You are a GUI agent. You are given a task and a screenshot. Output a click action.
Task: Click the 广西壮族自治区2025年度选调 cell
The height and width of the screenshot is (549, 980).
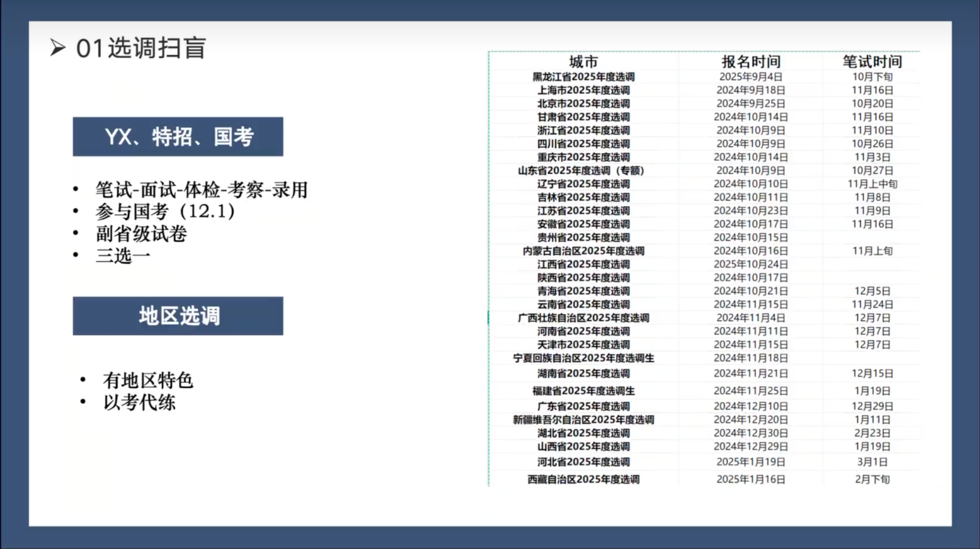click(x=583, y=318)
